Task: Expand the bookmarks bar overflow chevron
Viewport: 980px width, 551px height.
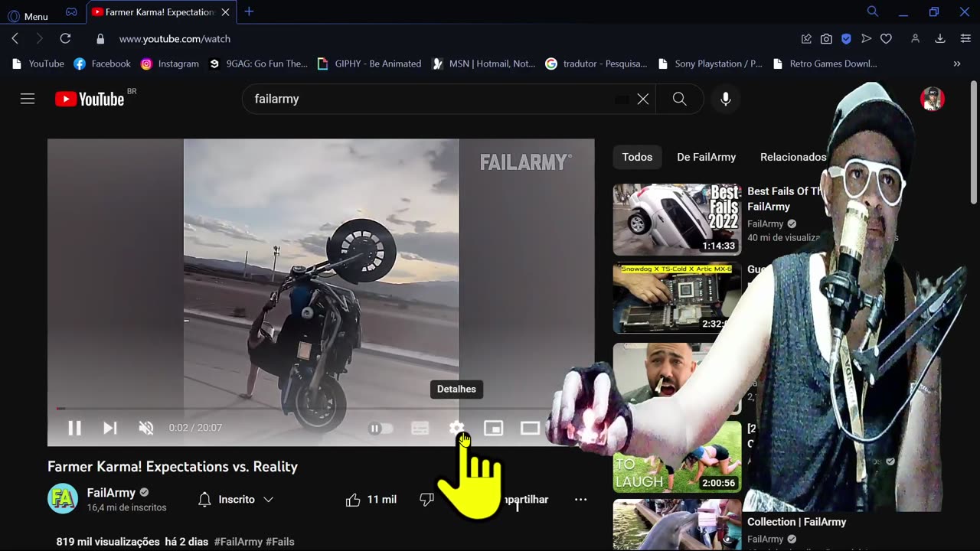Action: click(x=957, y=64)
